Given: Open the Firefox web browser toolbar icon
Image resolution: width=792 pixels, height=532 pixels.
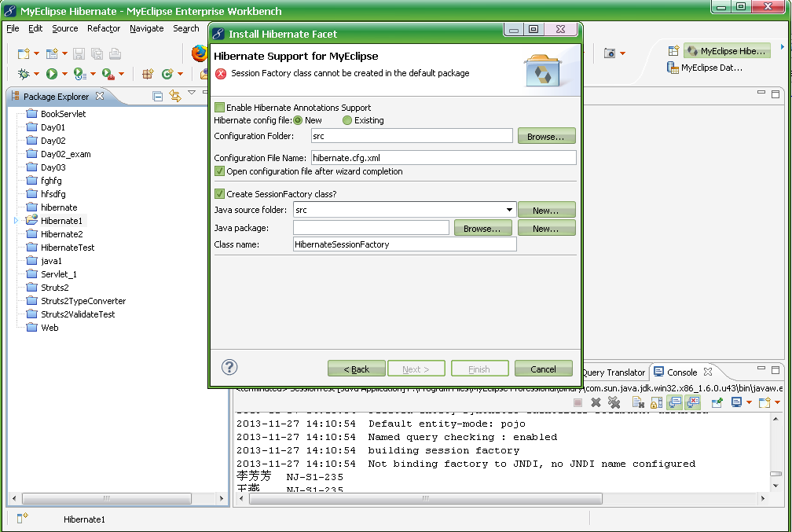Looking at the screenshot, I should pyautogui.click(x=200, y=53).
